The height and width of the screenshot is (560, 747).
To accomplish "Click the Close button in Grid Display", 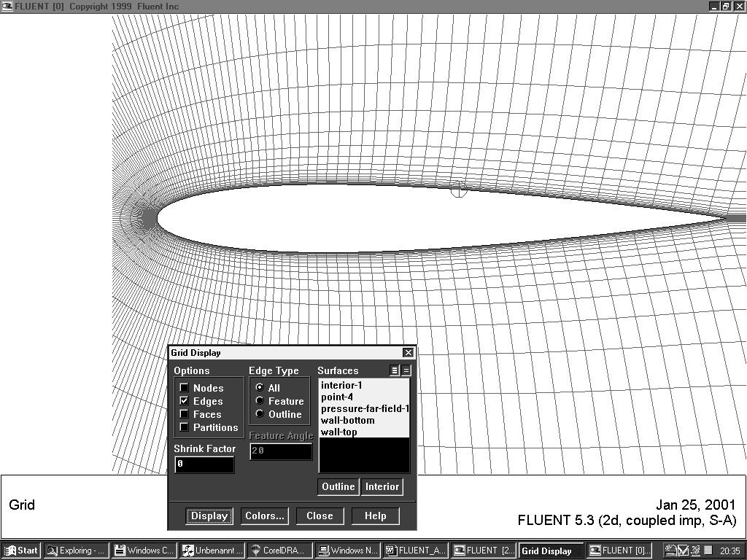I will click(320, 516).
